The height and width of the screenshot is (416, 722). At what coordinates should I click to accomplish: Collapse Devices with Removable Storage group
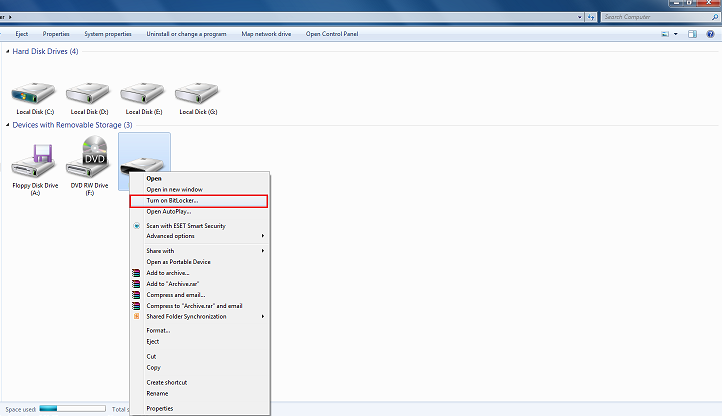click(x=7, y=125)
